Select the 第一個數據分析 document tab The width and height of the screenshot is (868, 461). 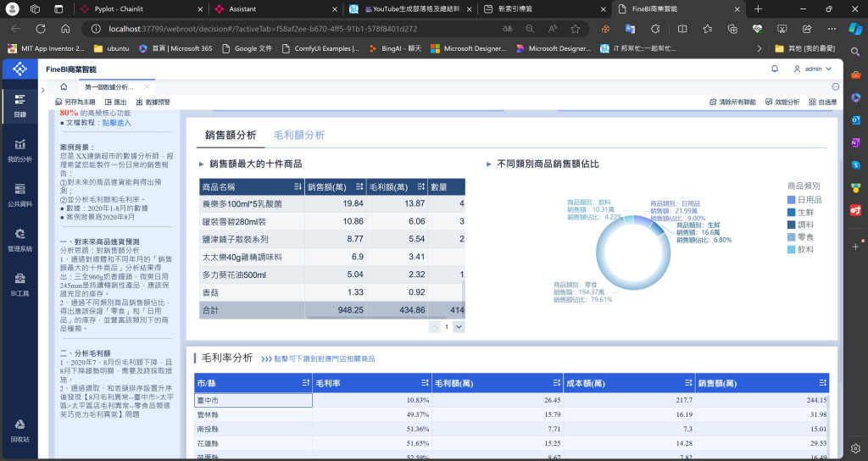[x=109, y=87]
